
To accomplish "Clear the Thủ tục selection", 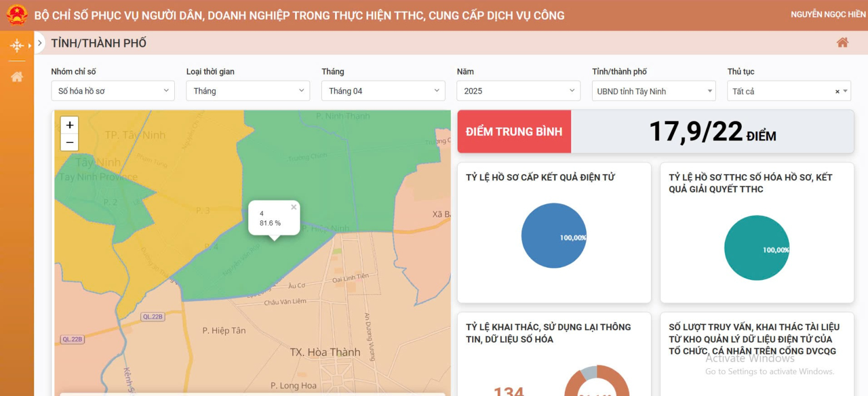I will coord(837,91).
